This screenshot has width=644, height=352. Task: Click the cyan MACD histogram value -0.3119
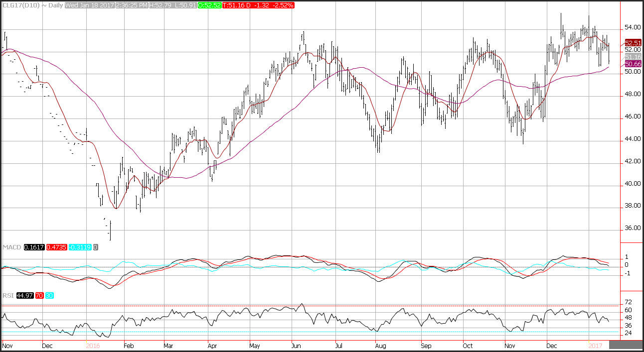coord(80,247)
